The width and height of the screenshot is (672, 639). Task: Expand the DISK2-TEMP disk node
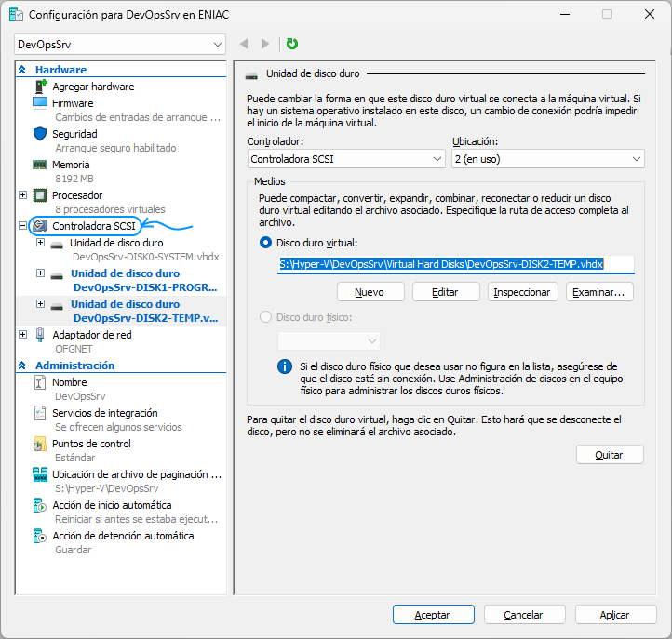tap(40, 303)
